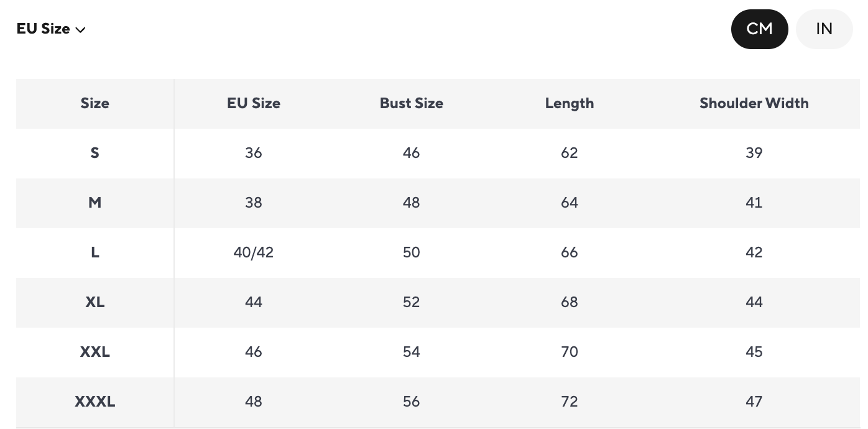Click the Length column header
This screenshot has height=429, width=868.
(570, 103)
